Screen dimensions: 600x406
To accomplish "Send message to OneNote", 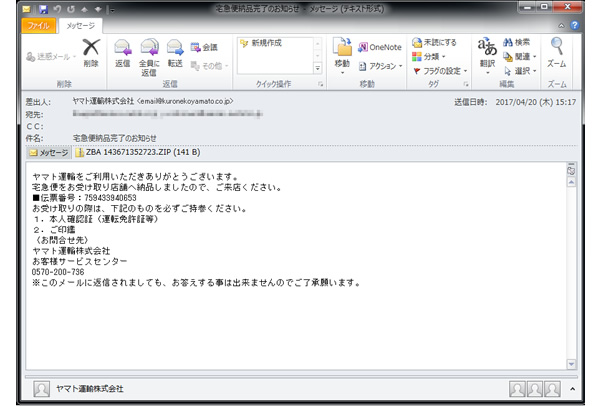I will click(x=380, y=47).
